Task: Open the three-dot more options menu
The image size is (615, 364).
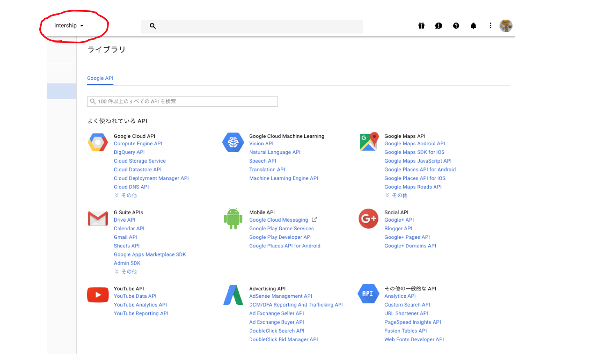Action: 491,26
